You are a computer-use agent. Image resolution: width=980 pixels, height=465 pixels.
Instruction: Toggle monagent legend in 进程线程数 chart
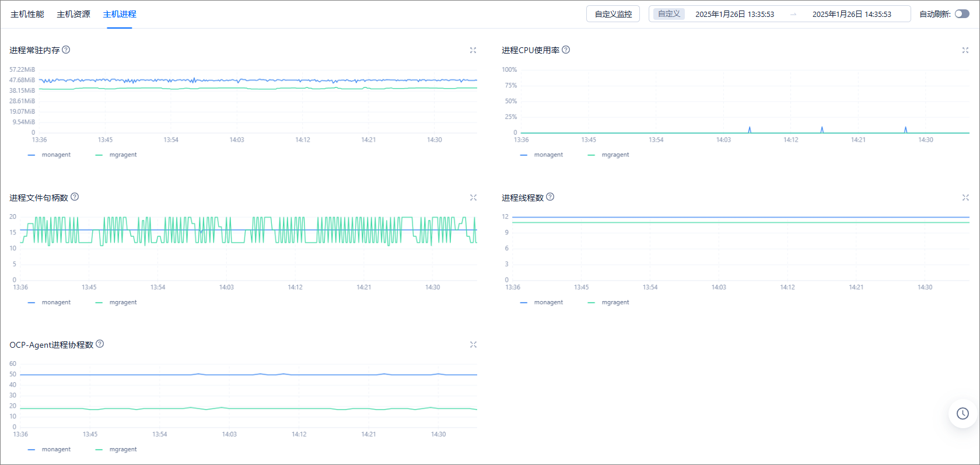point(542,302)
